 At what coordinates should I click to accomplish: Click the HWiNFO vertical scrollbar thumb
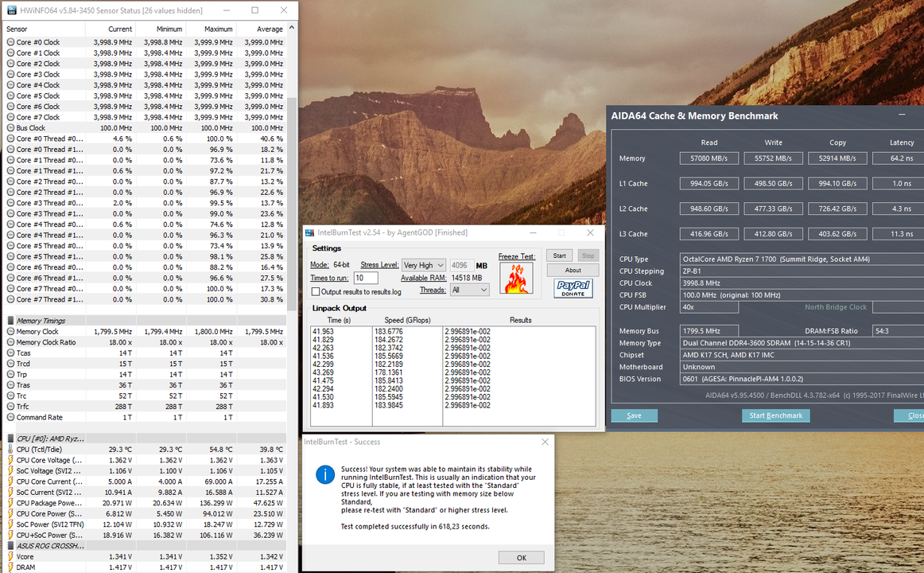pos(292,204)
